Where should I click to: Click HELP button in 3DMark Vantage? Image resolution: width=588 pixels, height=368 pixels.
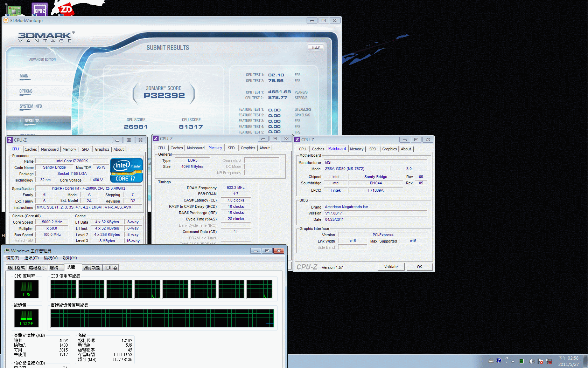pyautogui.click(x=316, y=48)
